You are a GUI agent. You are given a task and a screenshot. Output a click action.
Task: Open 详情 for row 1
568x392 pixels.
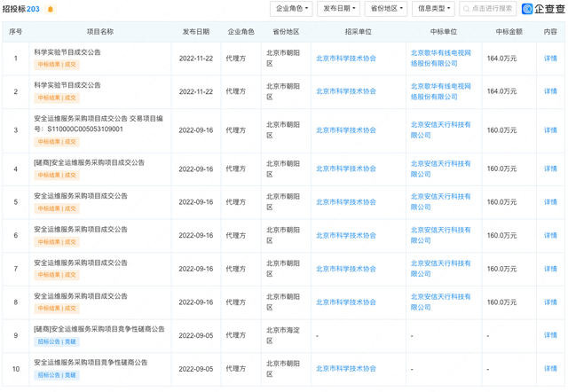(550, 59)
